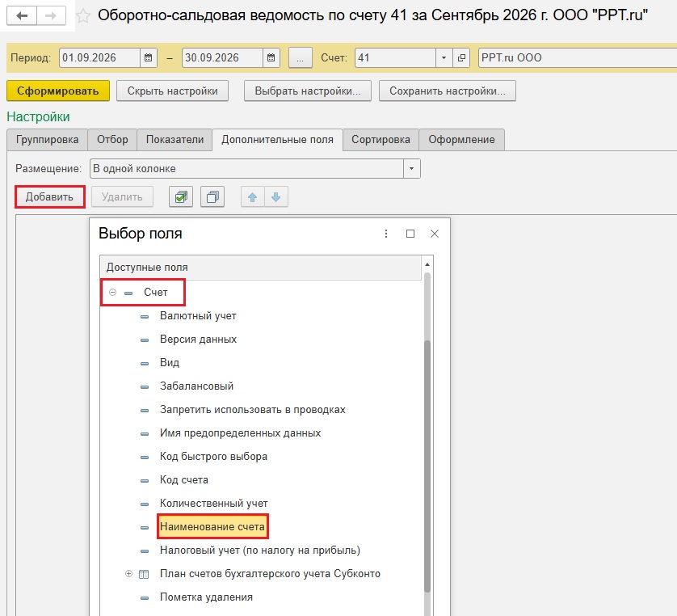Switch to the Отбор tab

tap(112, 140)
